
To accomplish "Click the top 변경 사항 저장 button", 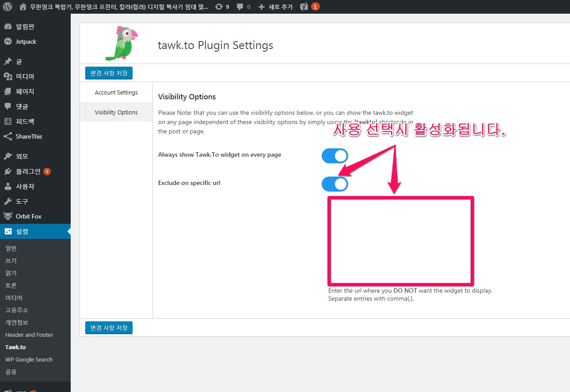I will [x=109, y=73].
